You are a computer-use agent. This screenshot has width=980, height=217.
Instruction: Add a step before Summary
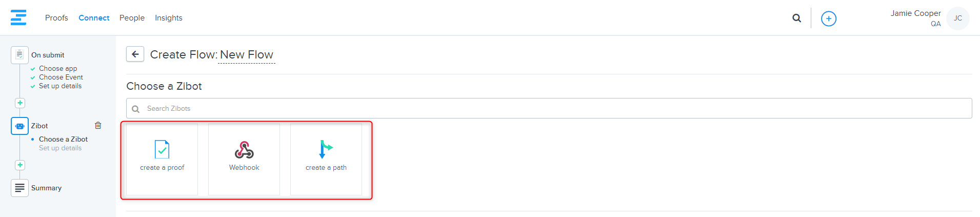[x=20, y=165]
